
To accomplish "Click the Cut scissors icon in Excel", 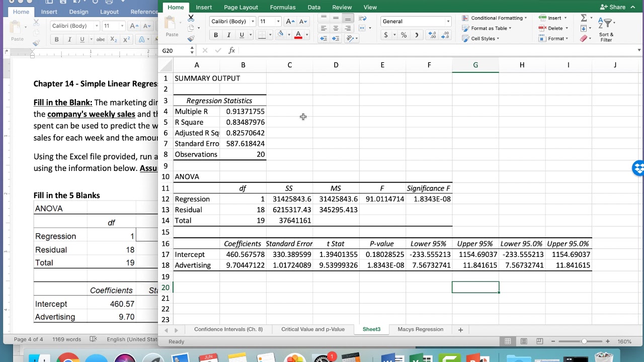I will [191, 18].
